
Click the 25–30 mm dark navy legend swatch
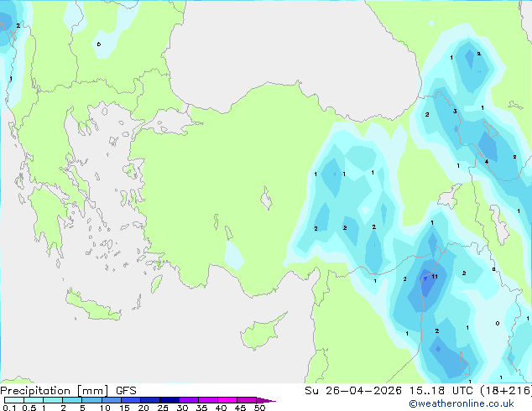pos(169,400)
